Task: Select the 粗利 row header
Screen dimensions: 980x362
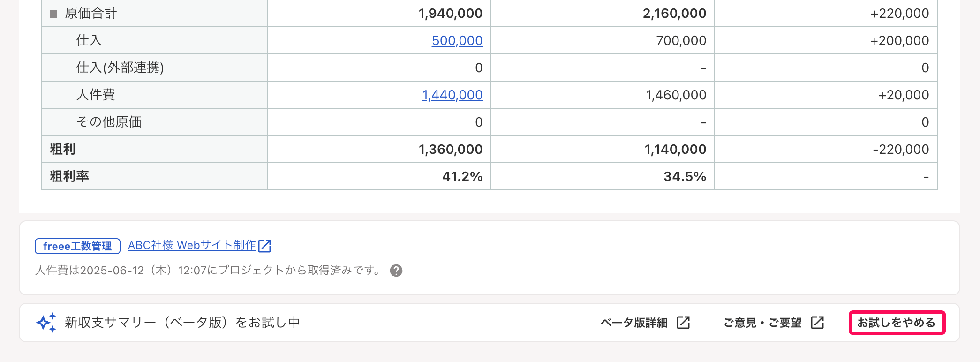Action: pyautogui.click(x=63, y=149)
